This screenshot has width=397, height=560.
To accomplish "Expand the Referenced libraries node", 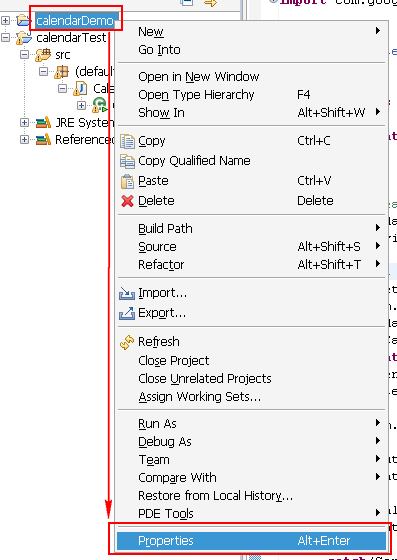I will [24, 140].
